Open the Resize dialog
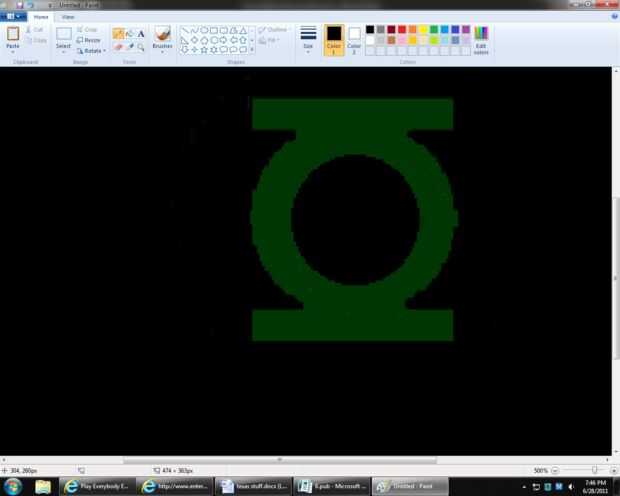Image resolution: width=620 pixels, height=496 pixels. pyautogui.click(x=89, y=40)
